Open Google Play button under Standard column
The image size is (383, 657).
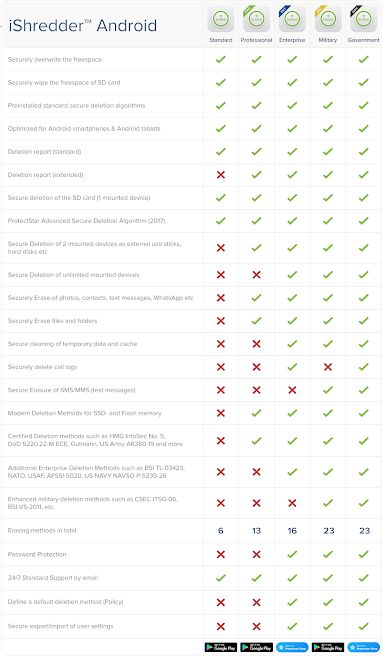tap(221, 647)
